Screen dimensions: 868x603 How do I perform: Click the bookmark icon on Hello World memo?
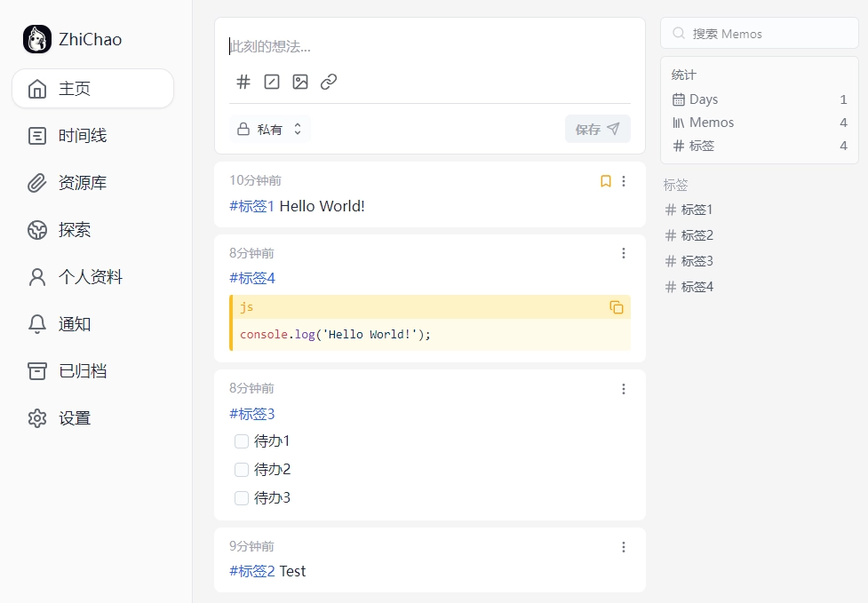[x=606, y=180]
